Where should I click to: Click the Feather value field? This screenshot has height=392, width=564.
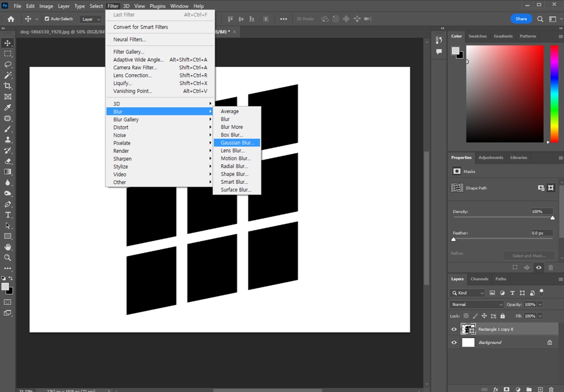pos(541,233)
